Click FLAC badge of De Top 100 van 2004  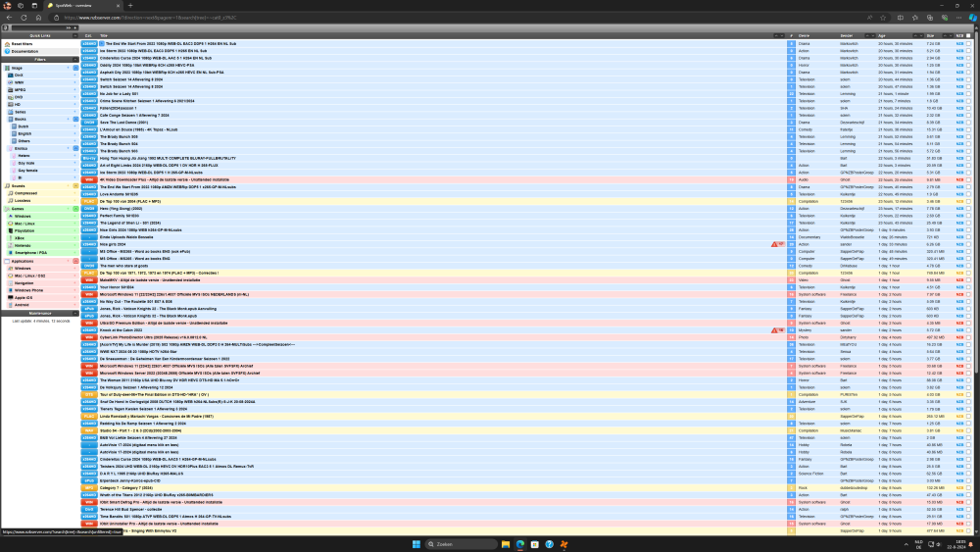point(89,201)
